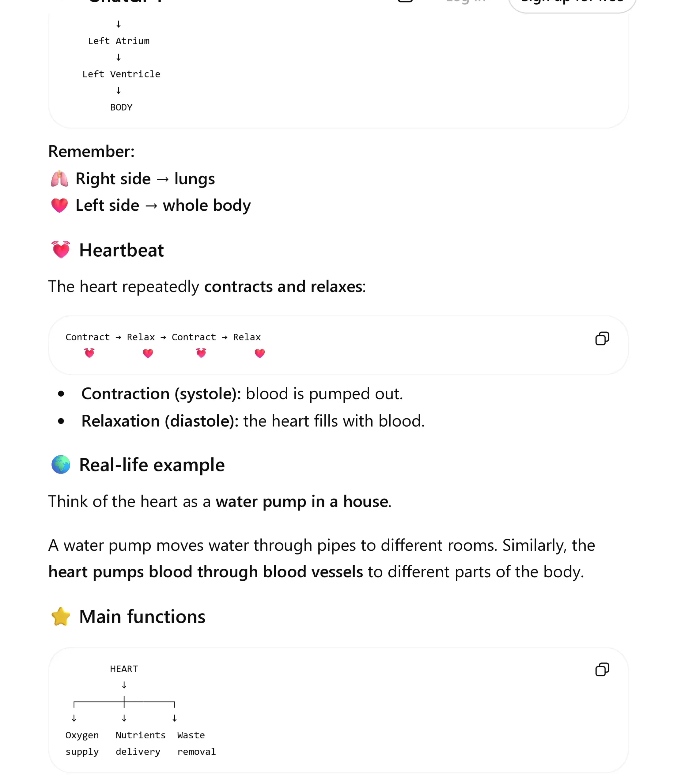Click the globe emoji beside Real-life example
677x784 pixels.
(61, 464)
